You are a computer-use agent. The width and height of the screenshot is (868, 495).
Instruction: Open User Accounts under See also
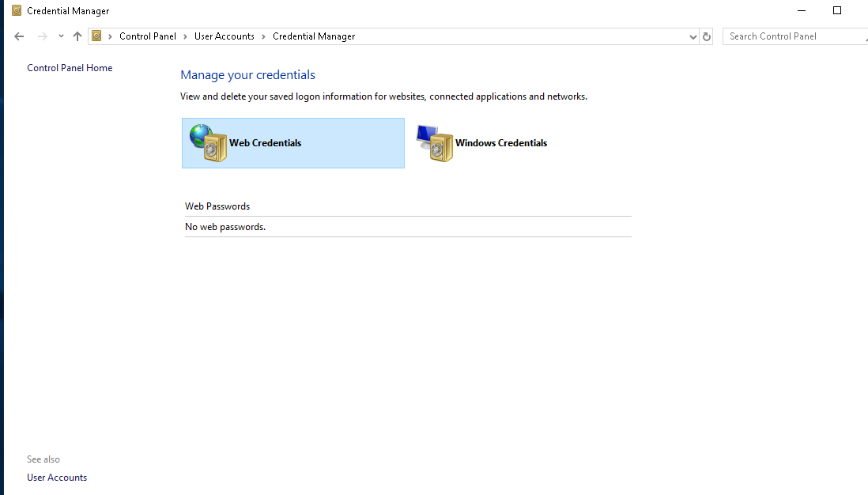57,478
